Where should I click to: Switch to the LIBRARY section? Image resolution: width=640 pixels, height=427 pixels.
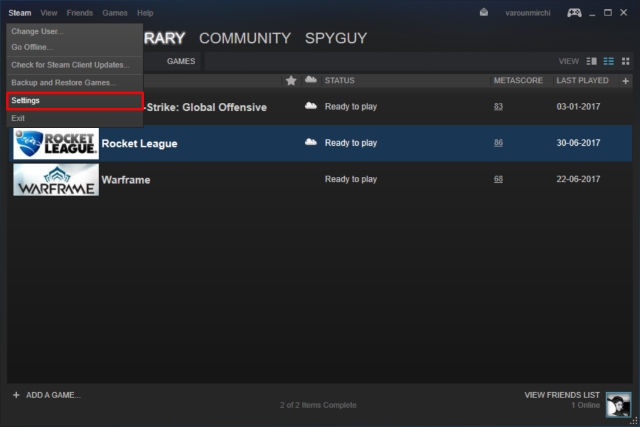(164, 38)
